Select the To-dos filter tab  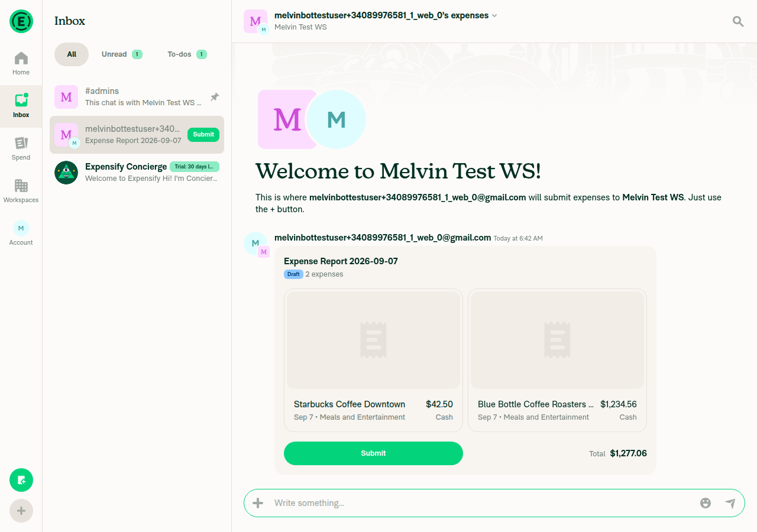[x=186, y=54]
